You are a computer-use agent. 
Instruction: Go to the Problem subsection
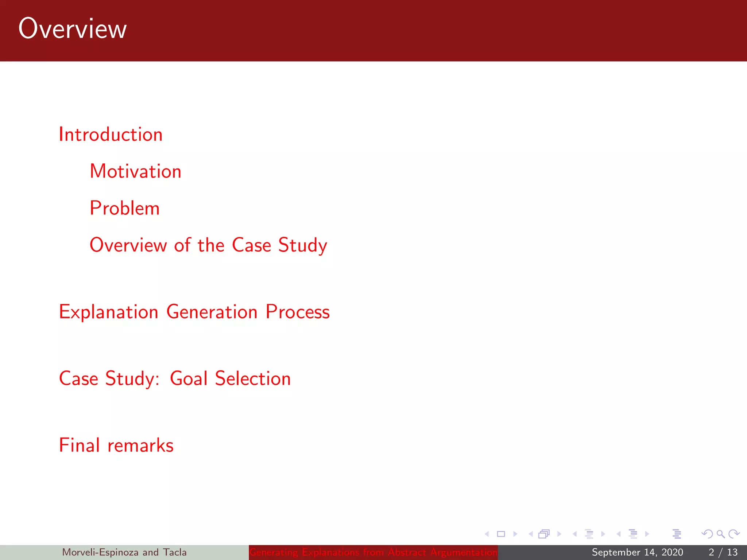point(124,208)
